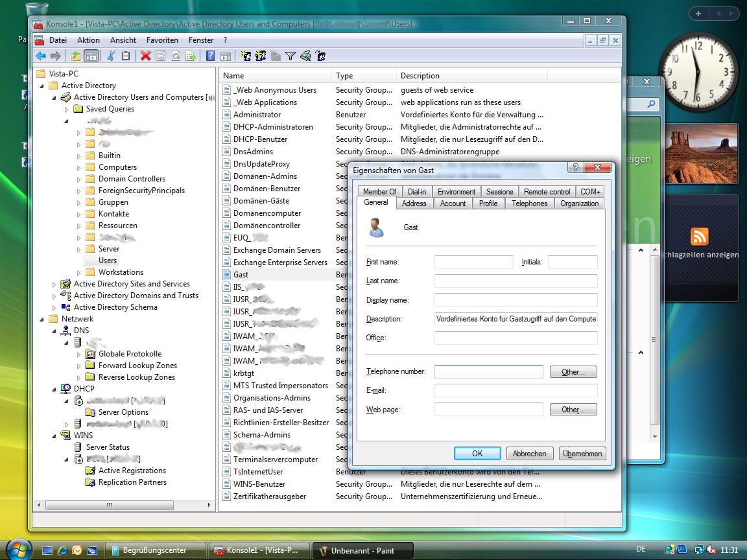Click the muted volume tray icon

(x=712, y=550)
